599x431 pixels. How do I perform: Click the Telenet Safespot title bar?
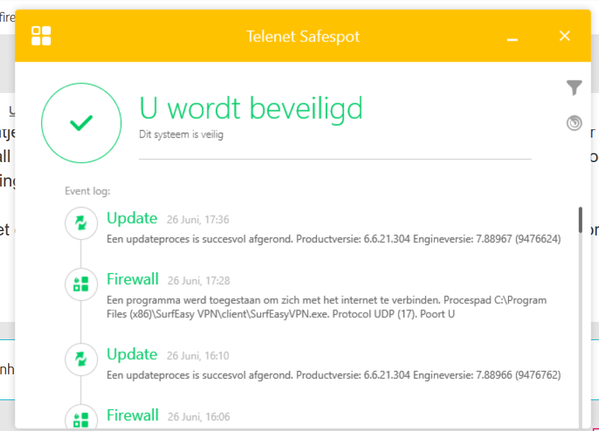303,36
